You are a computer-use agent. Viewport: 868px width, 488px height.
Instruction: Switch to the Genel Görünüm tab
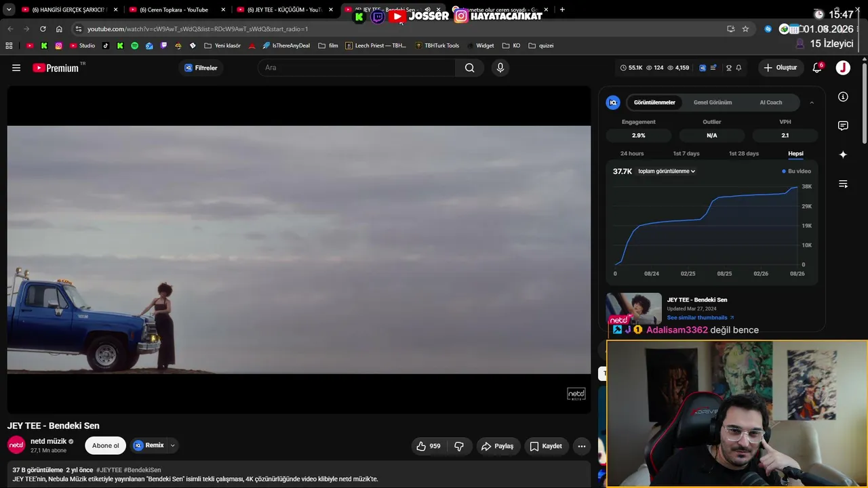(713, 102)
